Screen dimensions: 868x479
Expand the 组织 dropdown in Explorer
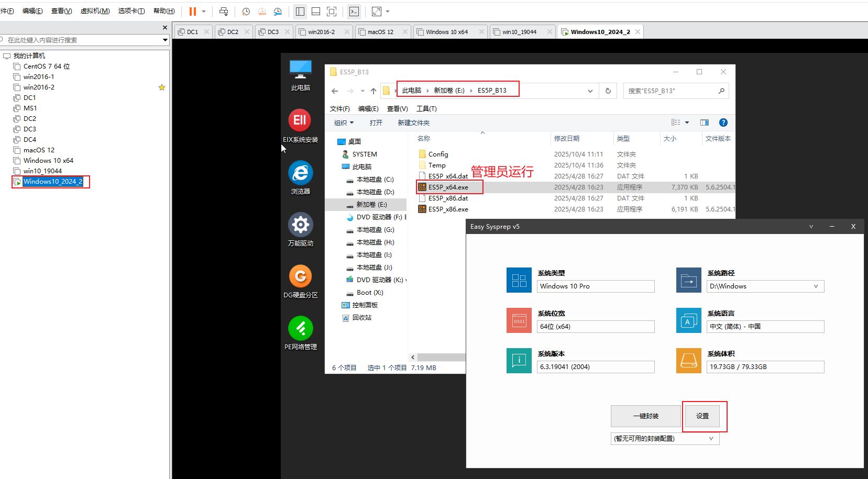click(x=344, y=122)
